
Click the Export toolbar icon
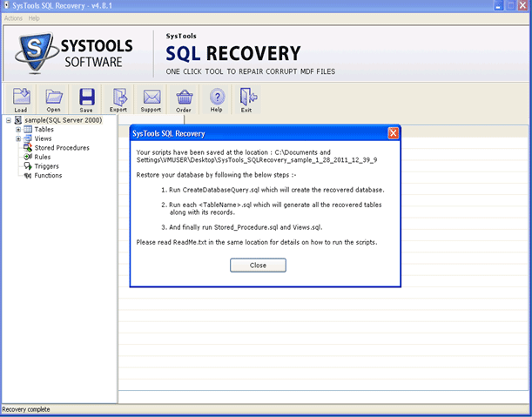[x=118, y=98]
